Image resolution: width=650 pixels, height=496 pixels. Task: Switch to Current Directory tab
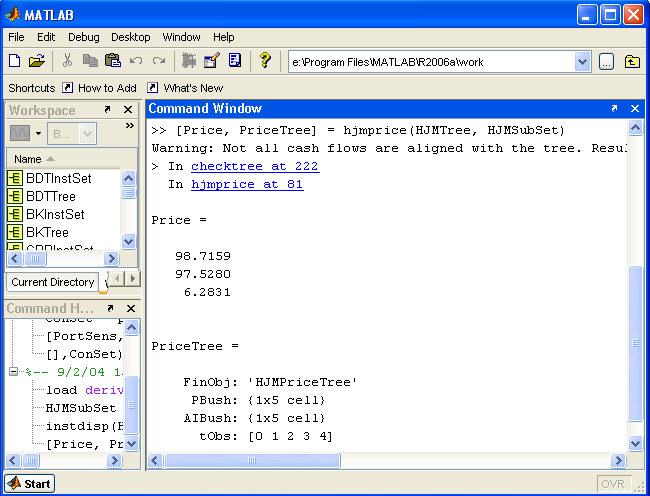coord(53,282)
